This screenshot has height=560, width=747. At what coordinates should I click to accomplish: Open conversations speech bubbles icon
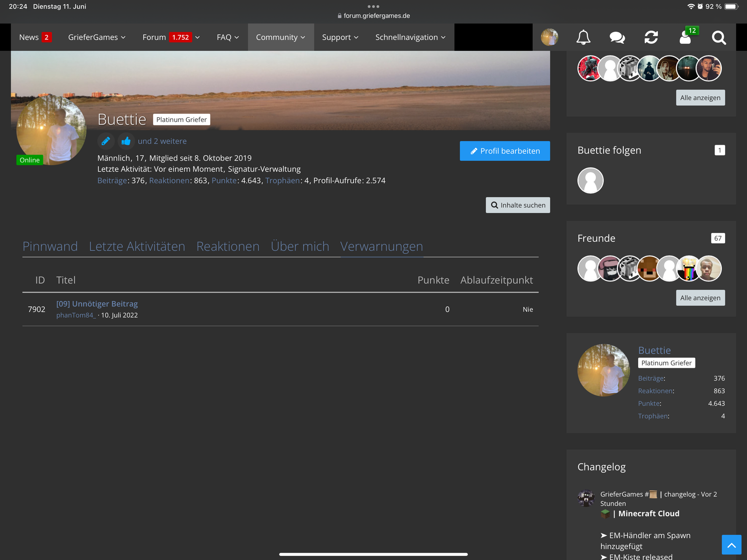[x=617, y=37]
